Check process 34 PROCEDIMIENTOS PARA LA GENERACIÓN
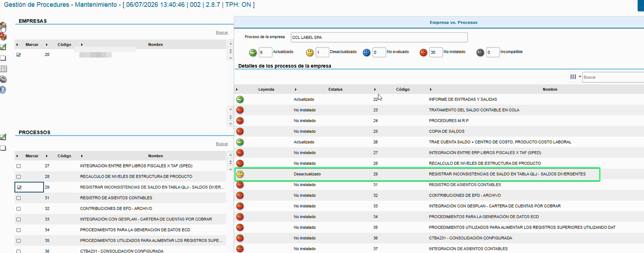The height and width of the screenshot is (253, 644). pos(19,230)
